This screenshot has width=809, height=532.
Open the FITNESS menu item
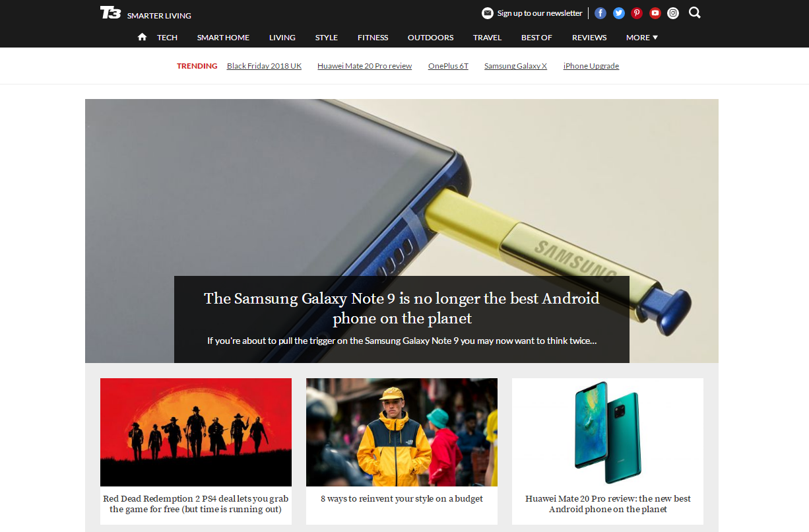(x=373, y=38)
